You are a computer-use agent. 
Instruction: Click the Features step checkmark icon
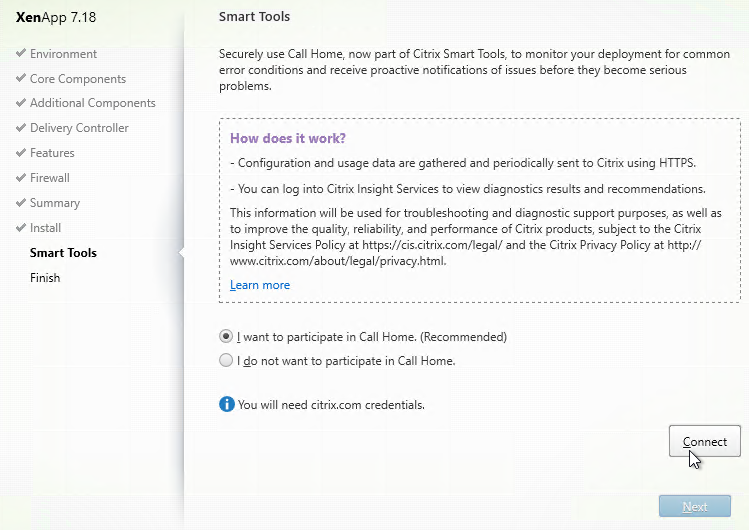(21, 152)
